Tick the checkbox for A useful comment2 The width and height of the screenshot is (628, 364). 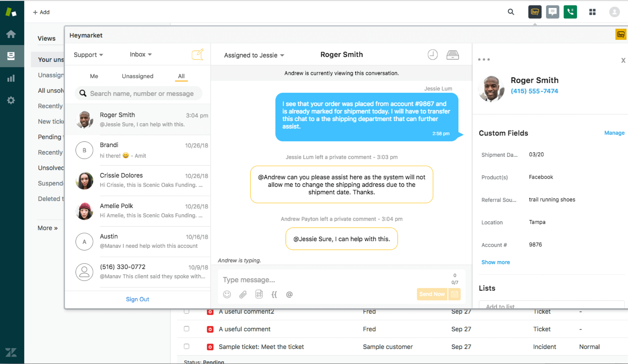(x=186, y=311)
